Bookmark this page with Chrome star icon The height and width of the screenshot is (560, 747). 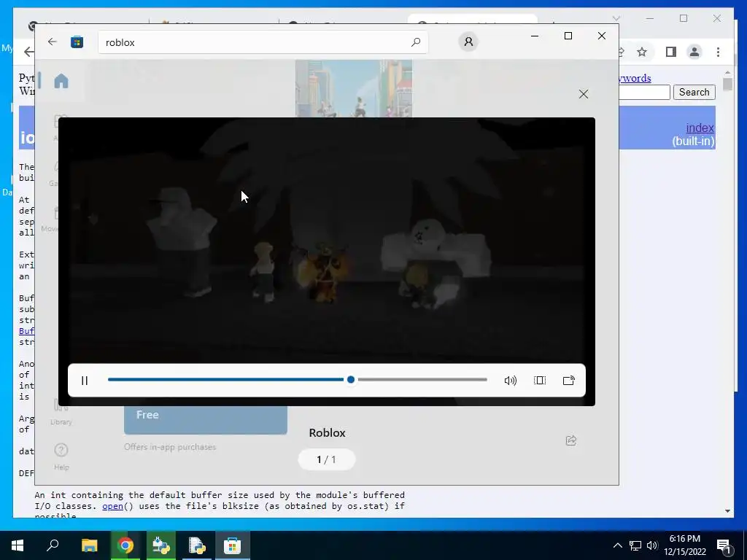point(642,52)
